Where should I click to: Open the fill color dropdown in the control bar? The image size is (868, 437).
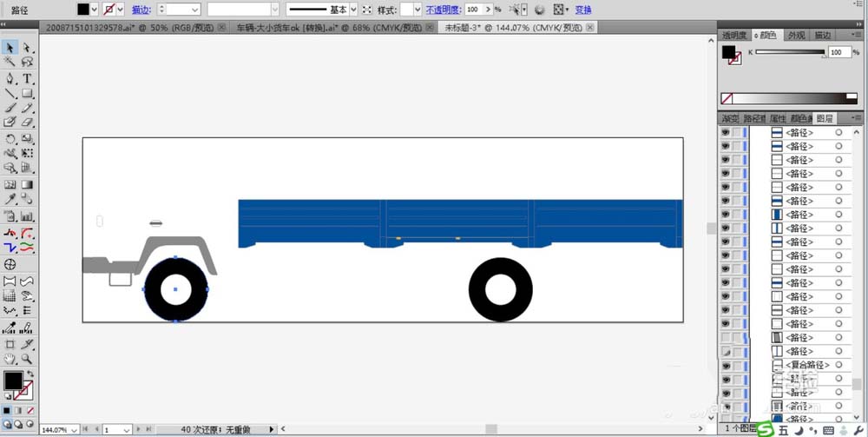94,10
